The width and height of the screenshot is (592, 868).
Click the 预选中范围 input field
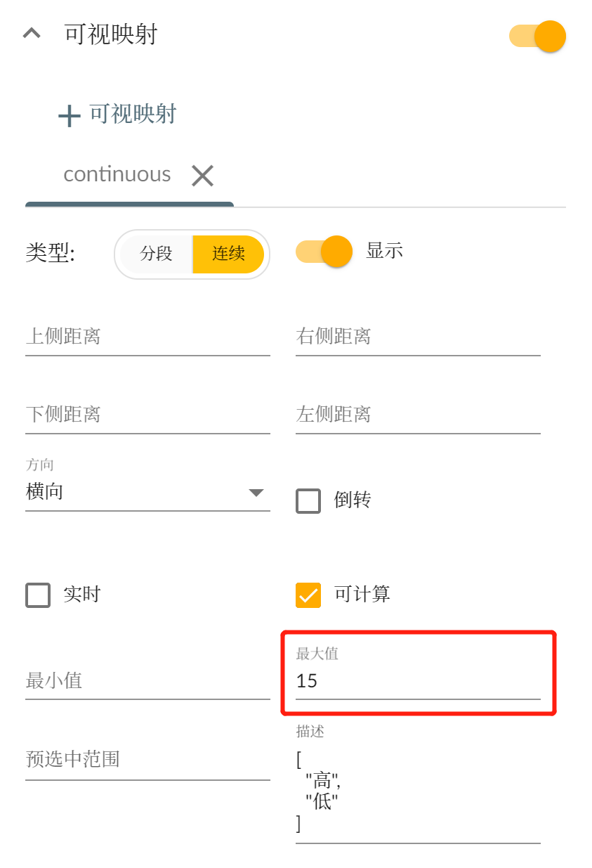pos(147,760)
